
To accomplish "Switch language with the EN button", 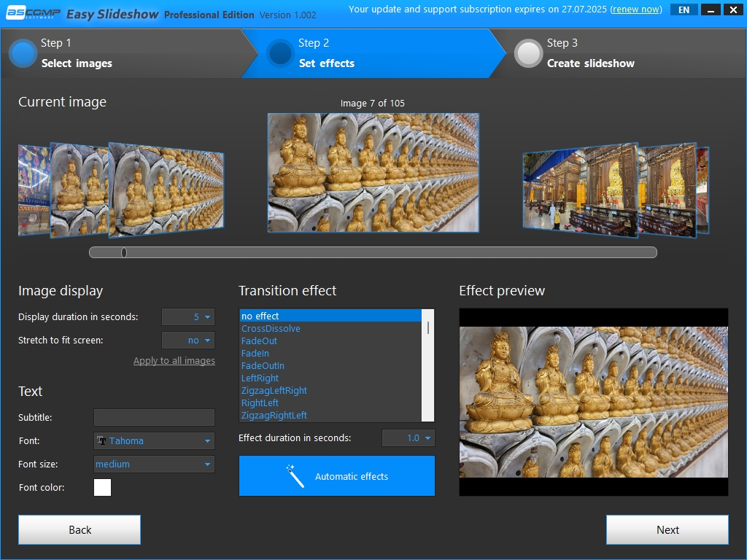I will coord(684,9).
